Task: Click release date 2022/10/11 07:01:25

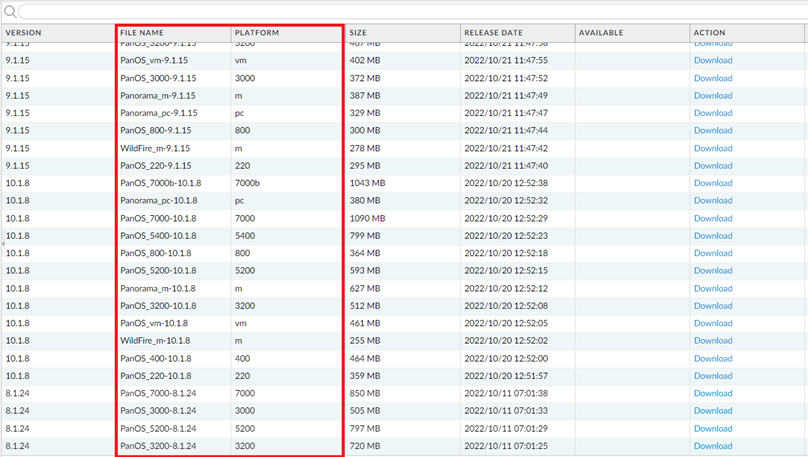Action: [506, 446]
